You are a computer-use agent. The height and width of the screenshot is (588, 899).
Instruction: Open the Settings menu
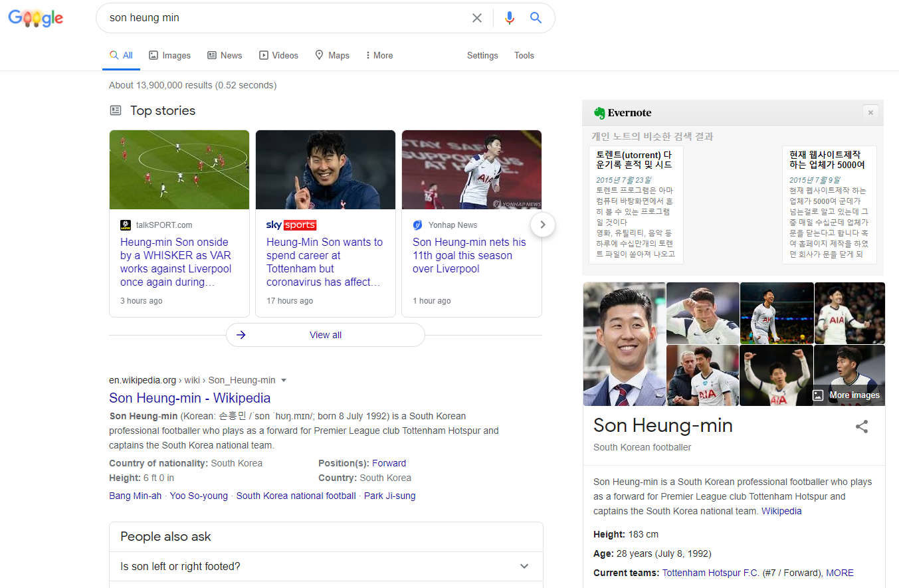pyautogui.click(x=482, y=55)
